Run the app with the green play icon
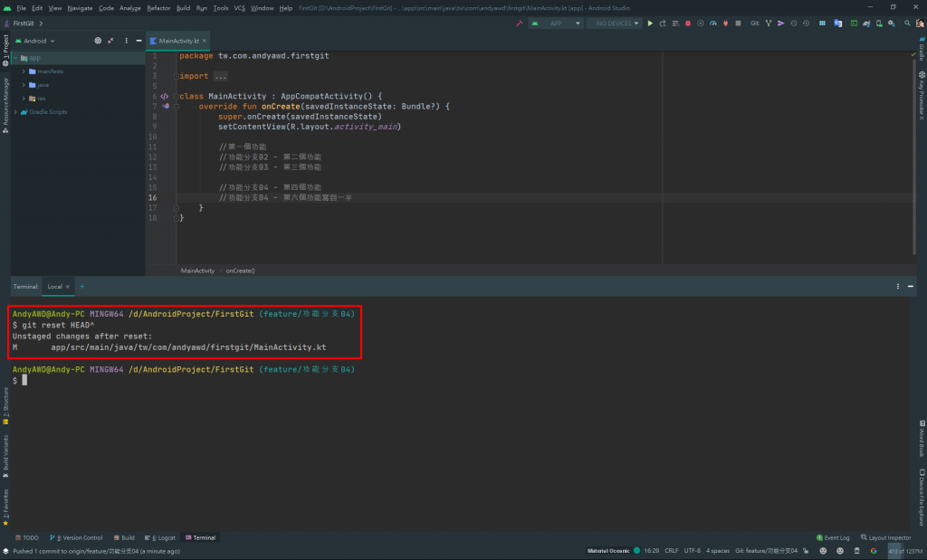The width and height of the screenshot is (927, 560). pyautogui.click(x=650, y=23)
